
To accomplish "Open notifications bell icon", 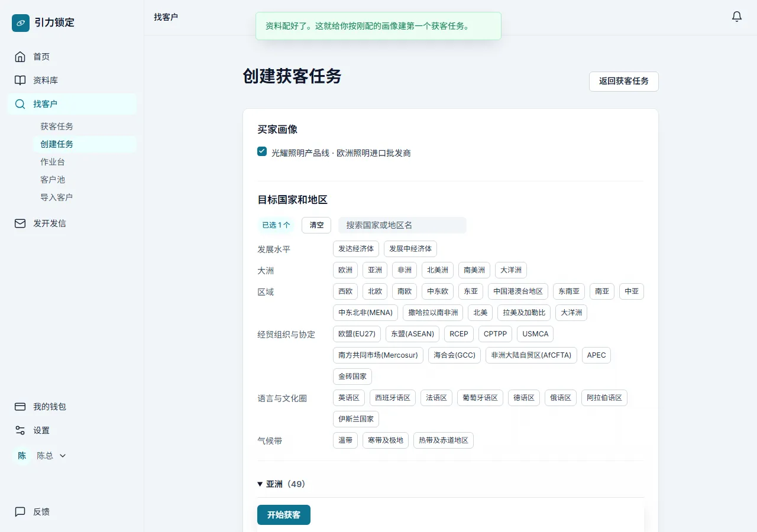I will click(737, 17).
